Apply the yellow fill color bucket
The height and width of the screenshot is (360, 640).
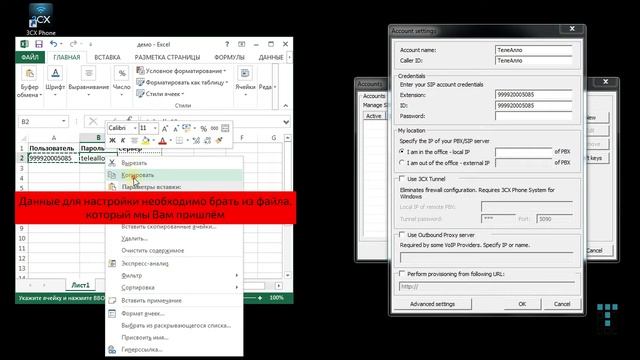[x=146, y=141]
